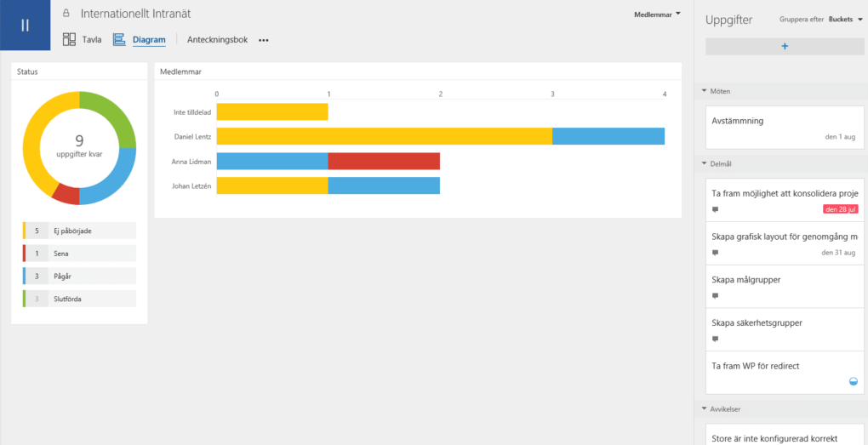This screenshot has width=868, height=445.
Task: Click the Johan Letzén row label
Action: coord(192,186)
